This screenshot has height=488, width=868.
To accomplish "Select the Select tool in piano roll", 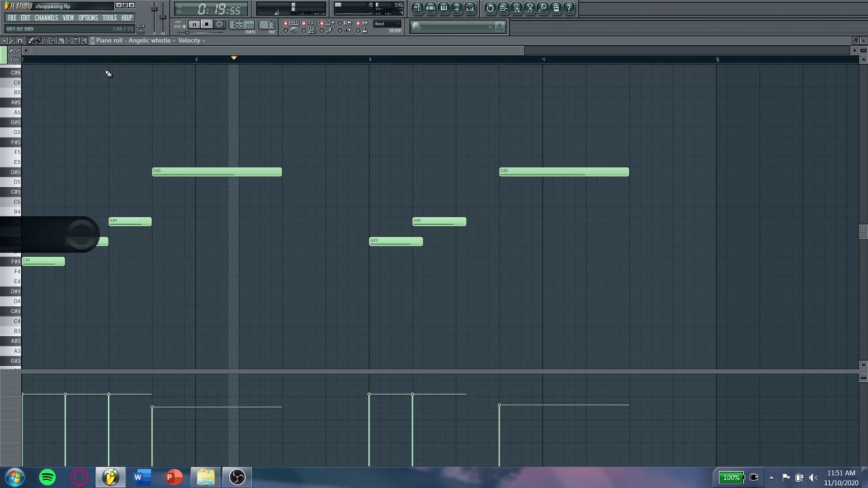I will 68,41.
